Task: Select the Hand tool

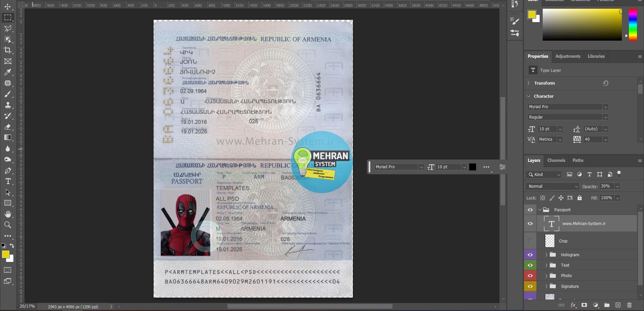Action: [8, 214]
